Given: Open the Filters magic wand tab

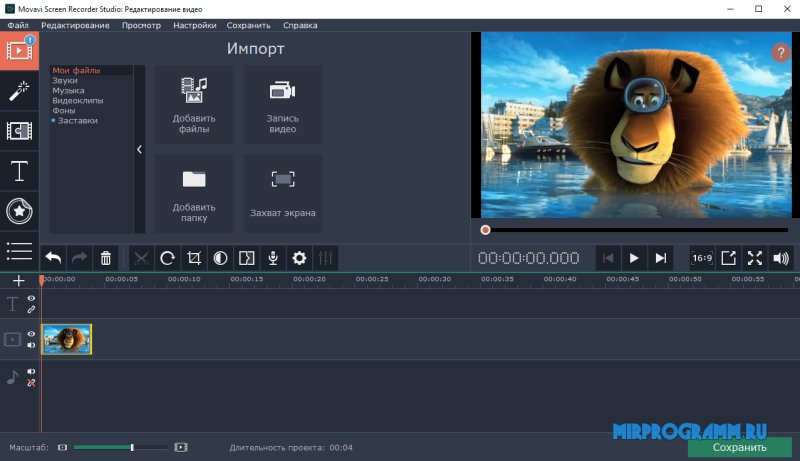Looking at the screenshot, I should pos(18,91).
